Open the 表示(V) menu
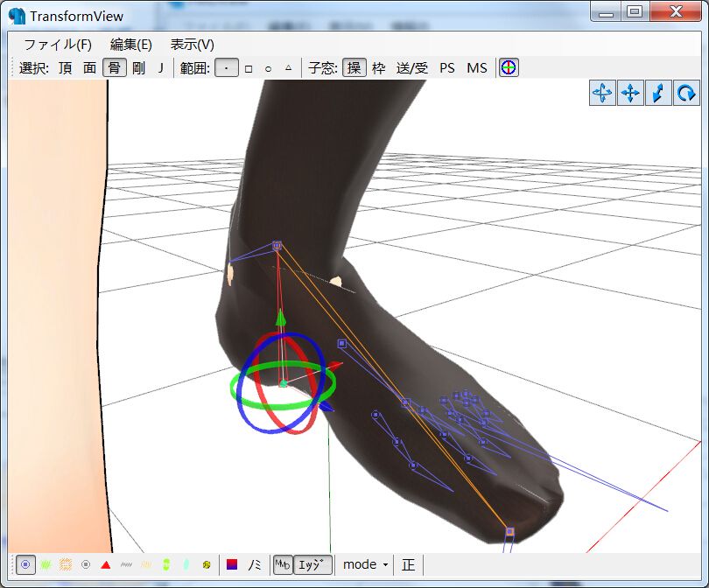This screenshot has height=588, width=709. (x=192, y=45)
